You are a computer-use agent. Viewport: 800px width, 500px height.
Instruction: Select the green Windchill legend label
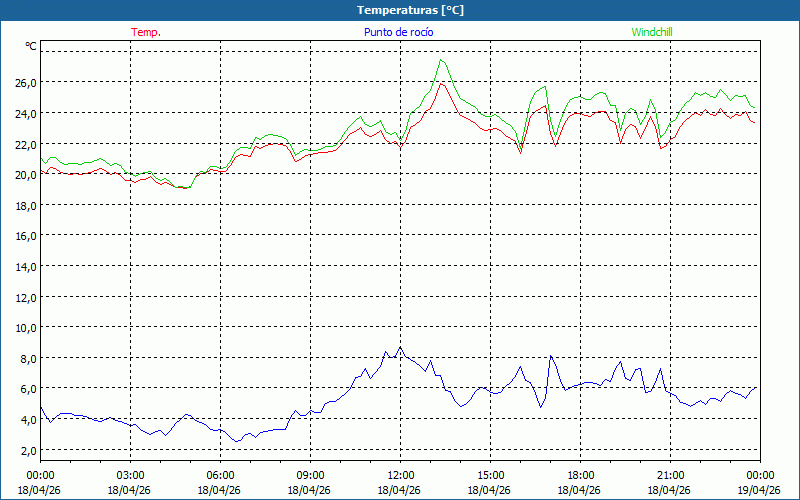click(652, 32)
